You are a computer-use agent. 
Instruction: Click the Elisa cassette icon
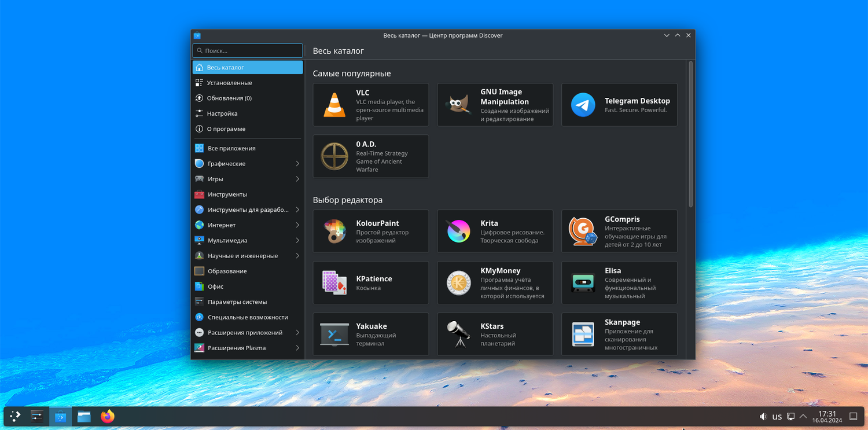pos(583,282)
